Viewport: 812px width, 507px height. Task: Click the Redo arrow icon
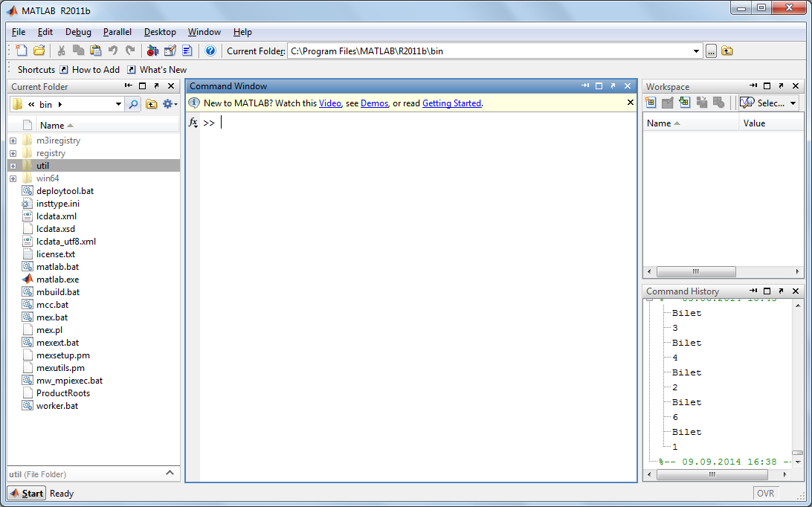pos(130,51)
